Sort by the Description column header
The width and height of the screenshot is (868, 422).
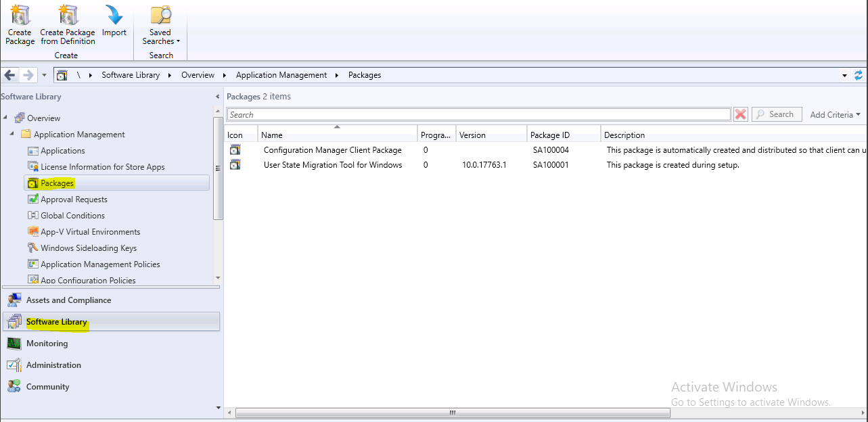click(x=734, y=135)
